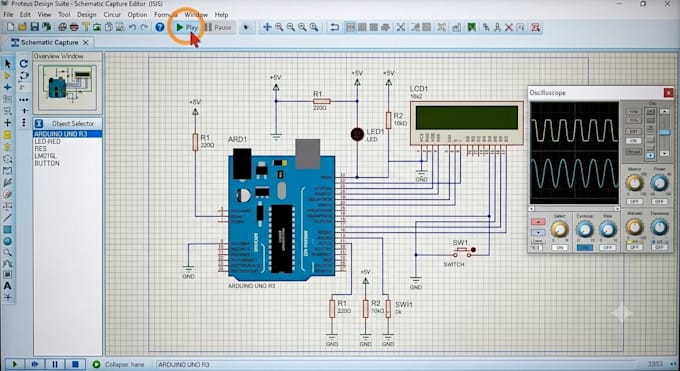Stop simulation with bottom stop button
The width and height of the screenshot is (680, 371).
pyautogui.click(x=75, y=364)
